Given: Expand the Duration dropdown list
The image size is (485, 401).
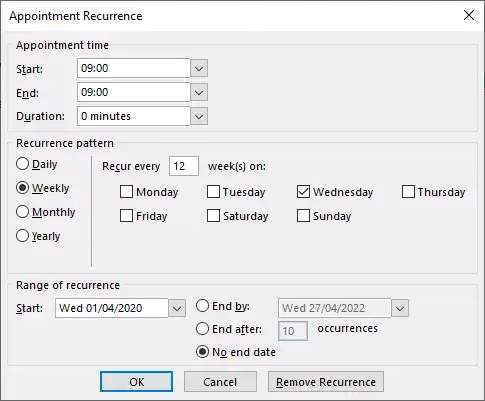Looking at the screenshot, I should [x=199, y=116].
